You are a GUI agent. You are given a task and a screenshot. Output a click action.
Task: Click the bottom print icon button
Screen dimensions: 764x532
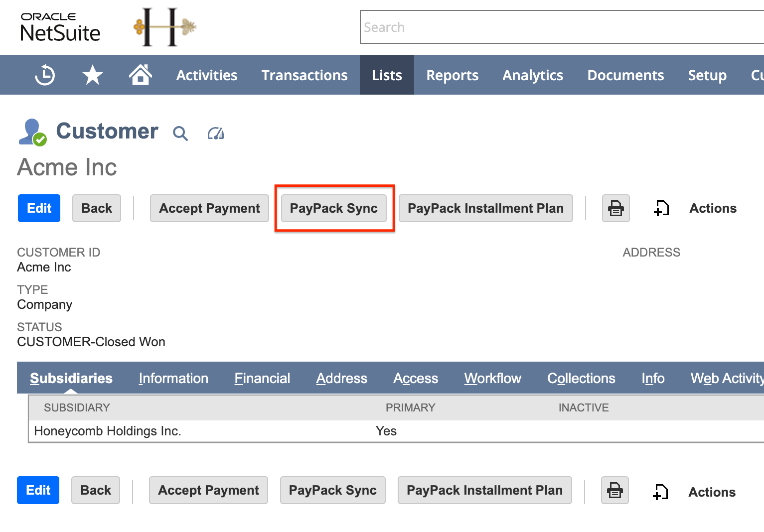[x=614, y=491]
